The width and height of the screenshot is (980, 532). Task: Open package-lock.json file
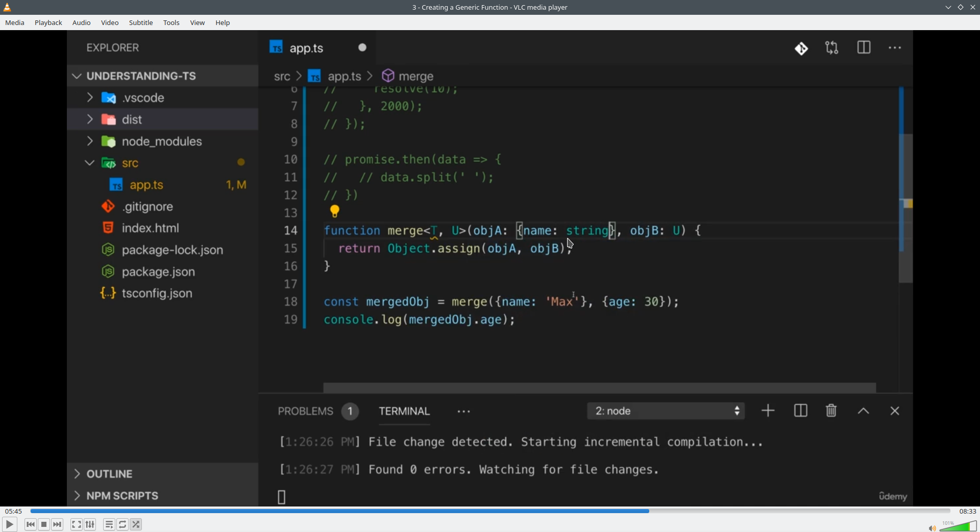[163, 250]
